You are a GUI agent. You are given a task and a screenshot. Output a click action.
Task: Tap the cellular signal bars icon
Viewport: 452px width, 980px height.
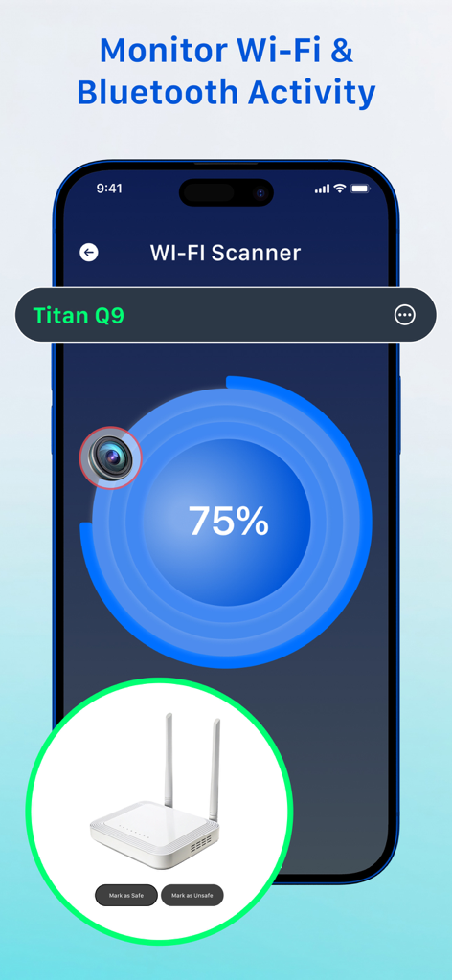[322, 189]
